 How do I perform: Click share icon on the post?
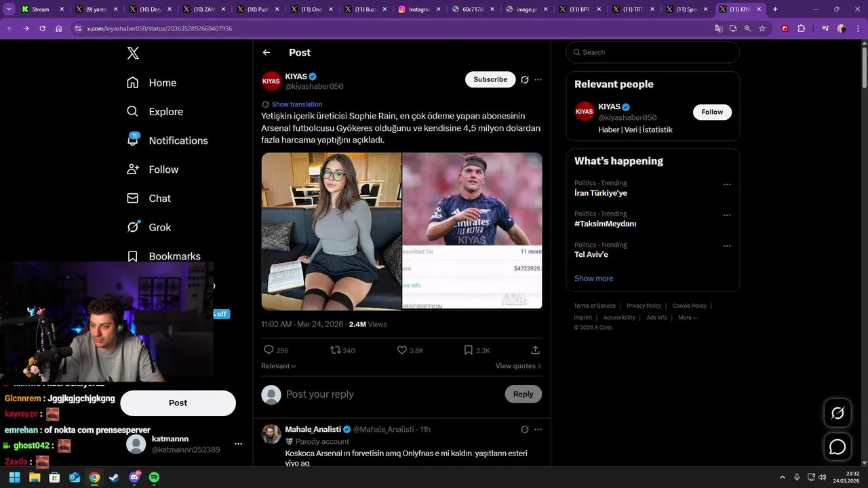click(x=535, y=350)
